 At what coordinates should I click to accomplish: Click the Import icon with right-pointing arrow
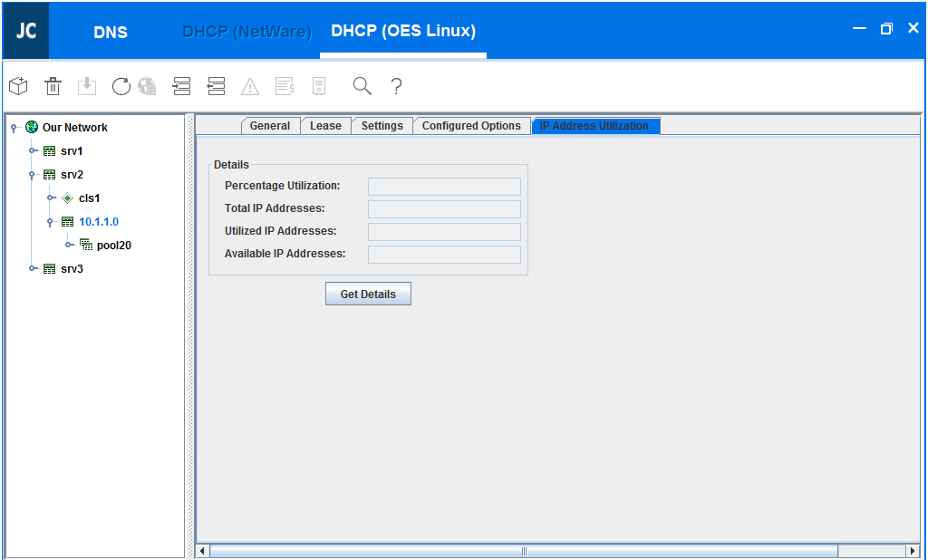click(x=181, y=86)
